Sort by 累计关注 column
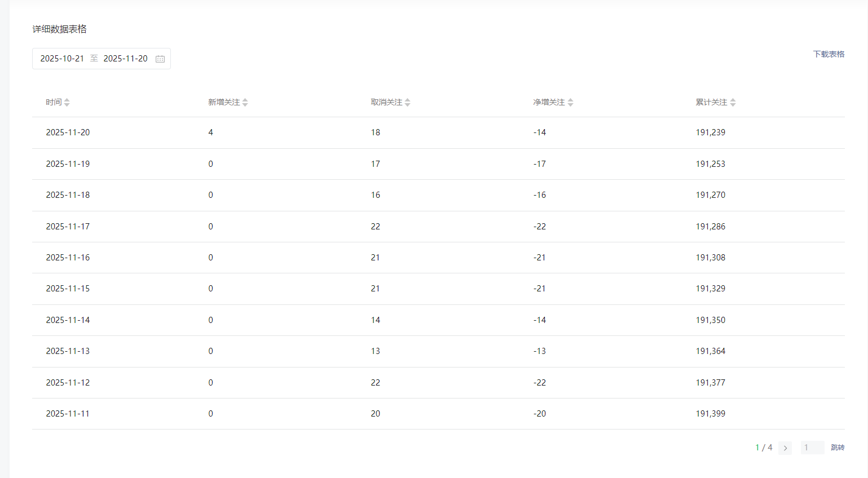The width and height of the screenshot is (868, 478). tap(733, 102)
